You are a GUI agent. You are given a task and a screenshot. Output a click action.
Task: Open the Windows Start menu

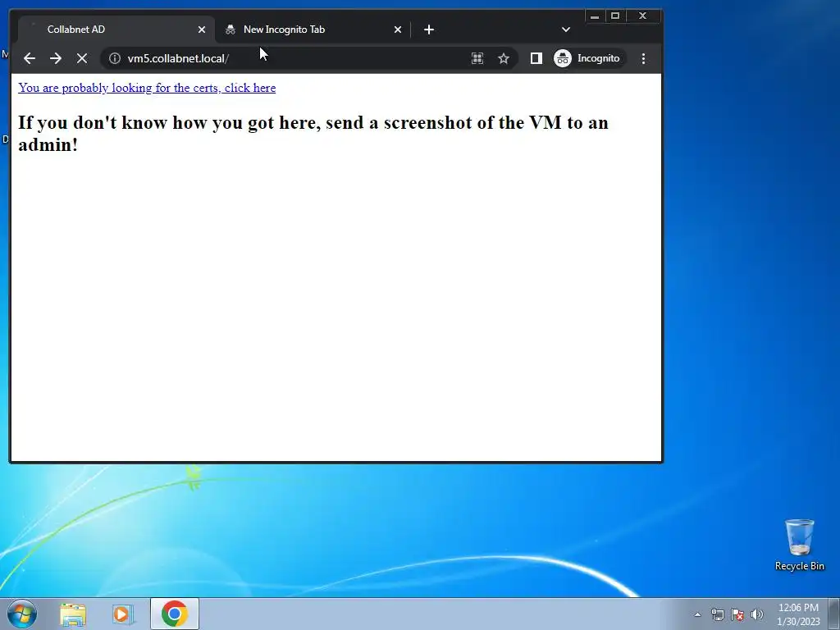tap(22, 614)
